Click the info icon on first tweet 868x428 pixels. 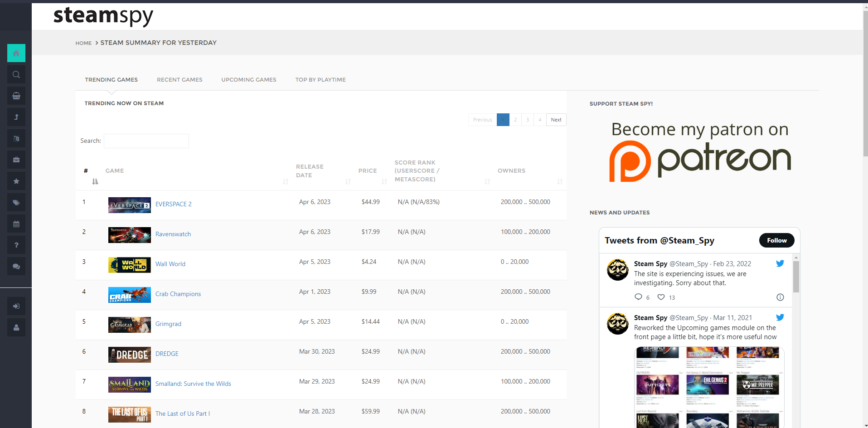click(780, 297)
